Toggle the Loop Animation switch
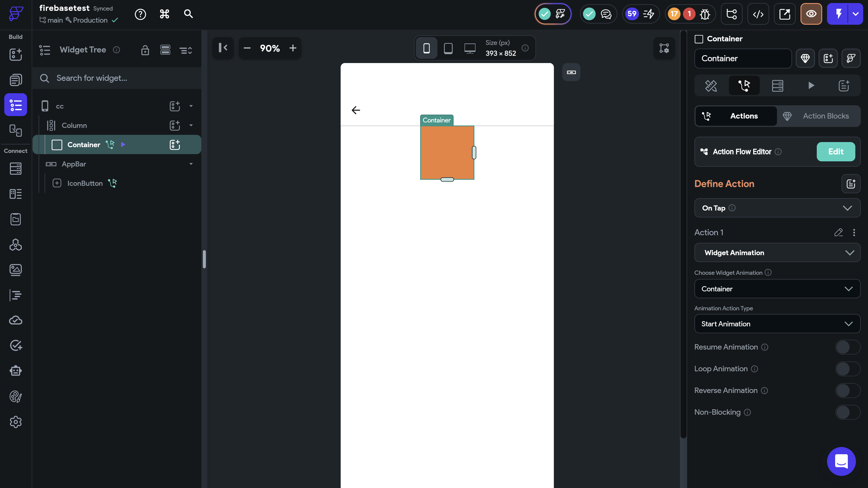 [x=848, y=369]
